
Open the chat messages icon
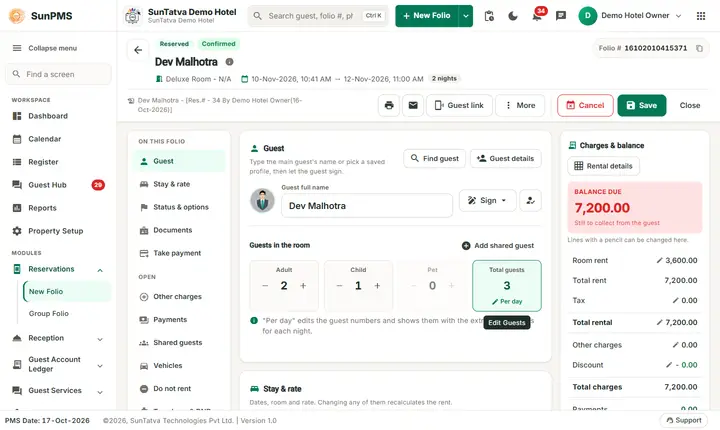pyautogui.click(x=561, y=16)
